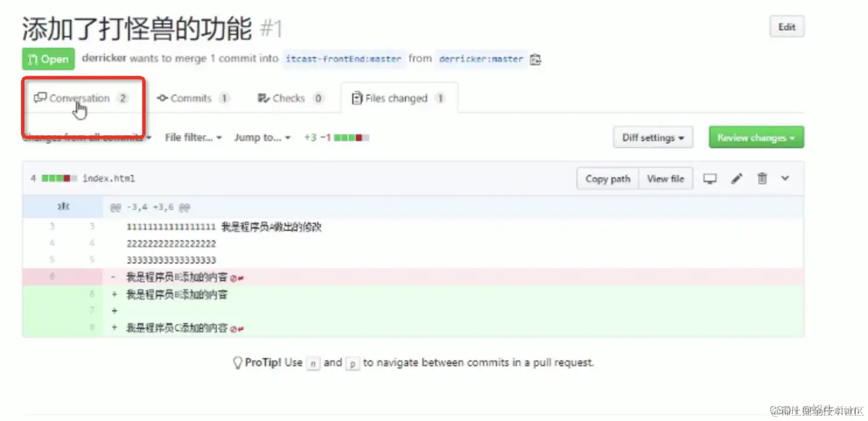Open the Review changes panel

756,137
